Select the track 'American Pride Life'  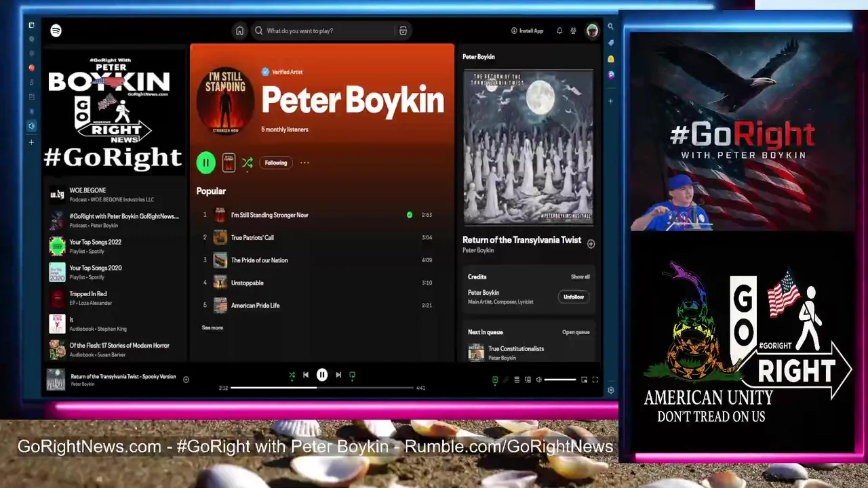(255, 306)
